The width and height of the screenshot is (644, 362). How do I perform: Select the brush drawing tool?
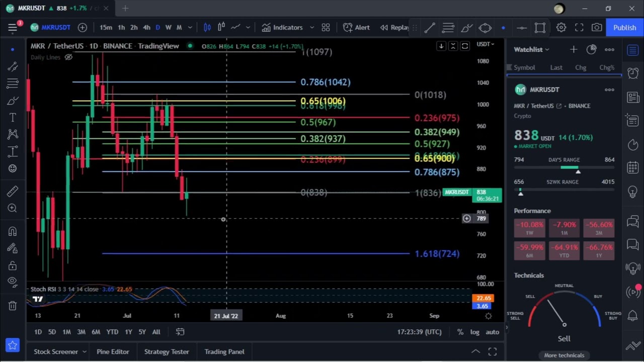[13, 101]
